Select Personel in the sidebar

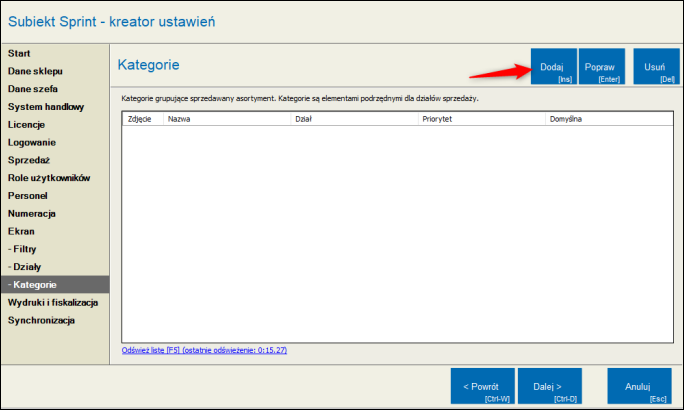[55, 196]
